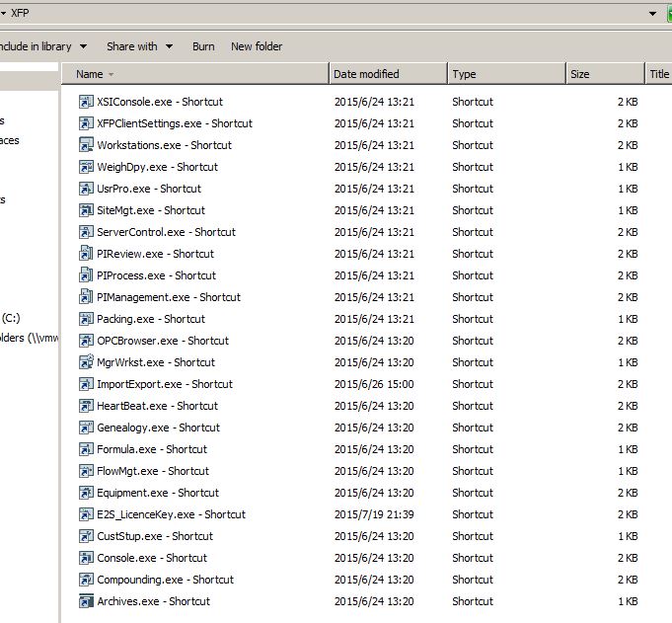Select the Archives.exe shortcut icon
Image resolution: width=672 pixels, height=623 pixels.
click(86, 601)
